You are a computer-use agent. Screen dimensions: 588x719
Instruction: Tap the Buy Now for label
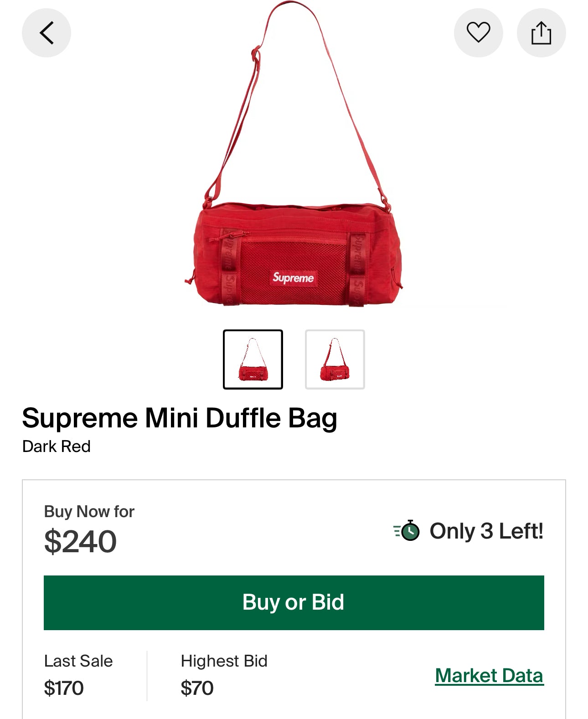[x=89, y=512]
